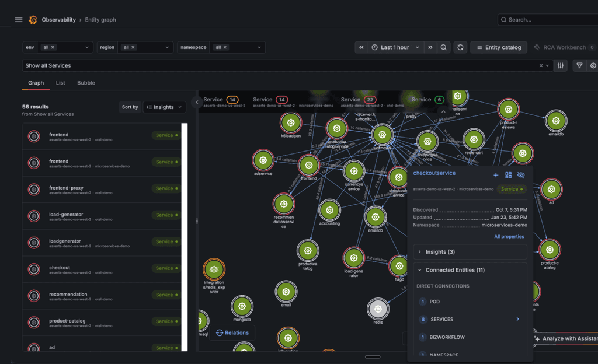Viewport: 598px width, 364px height.
Task: Click the Relations button
Action: click(232, 332)
